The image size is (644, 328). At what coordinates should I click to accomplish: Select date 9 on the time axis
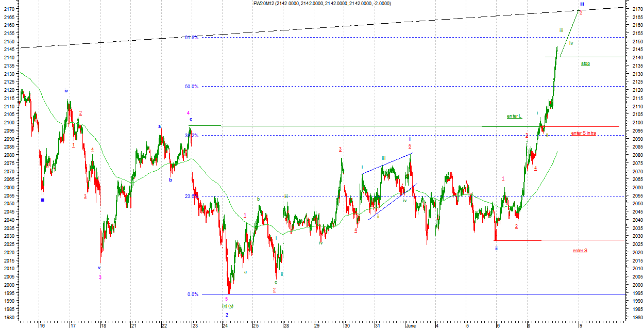pos(581,325)
